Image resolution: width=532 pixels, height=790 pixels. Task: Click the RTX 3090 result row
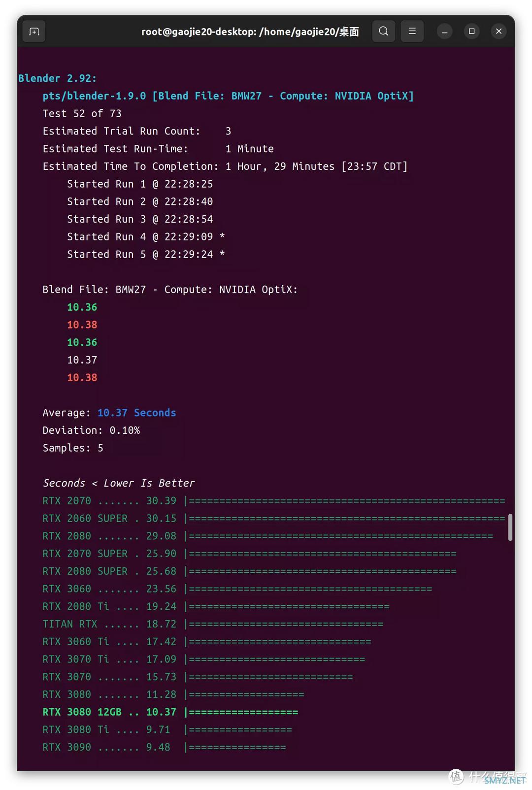pos(164,748)
